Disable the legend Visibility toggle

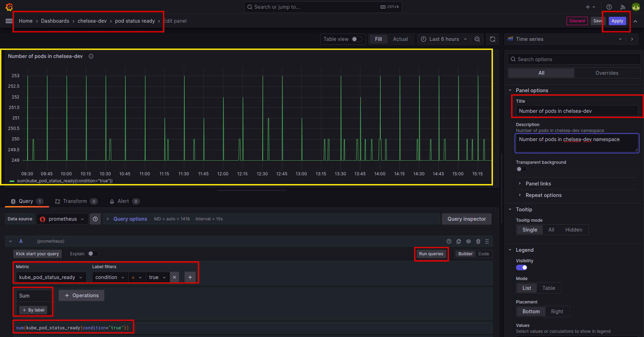point(522,268)
